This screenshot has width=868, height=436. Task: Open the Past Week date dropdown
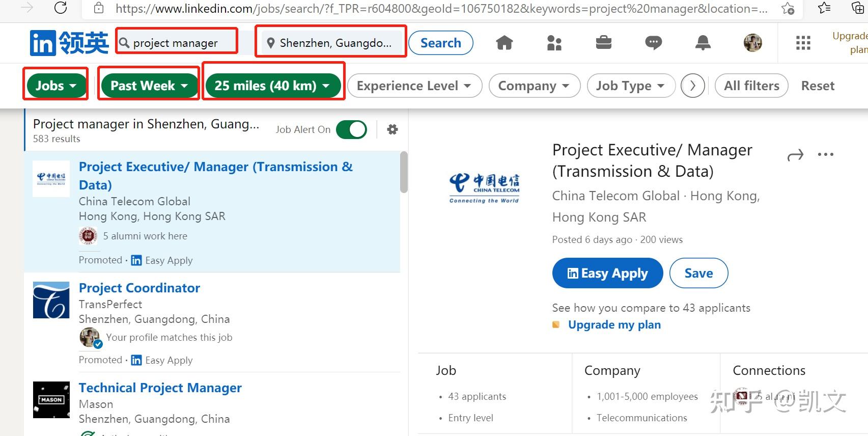click(149, 86)
